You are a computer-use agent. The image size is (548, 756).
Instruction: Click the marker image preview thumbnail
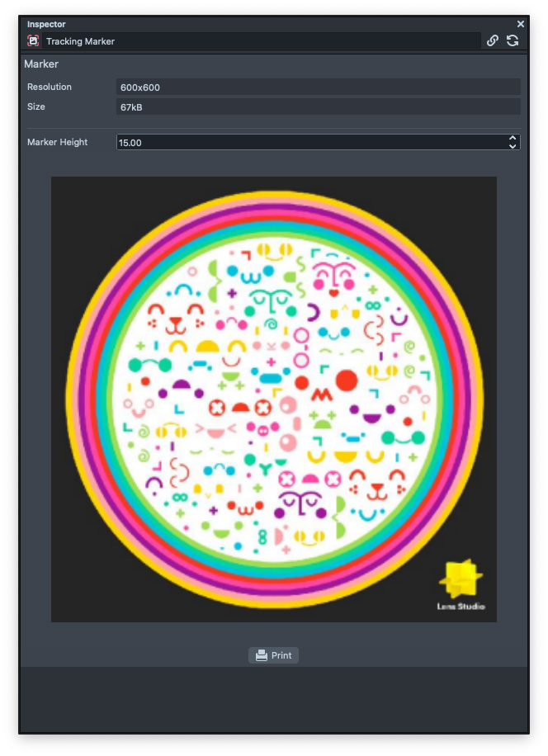coord(274,399)
